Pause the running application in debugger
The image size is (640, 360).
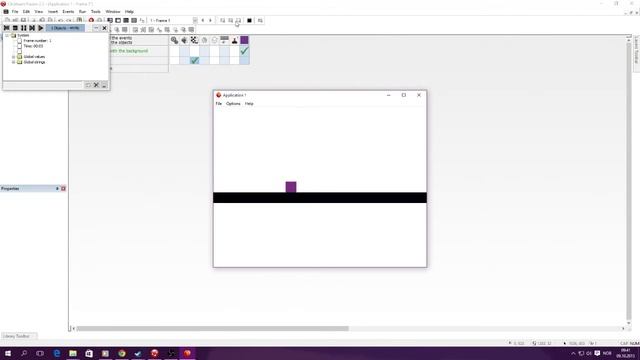click(x=24, y=28)
